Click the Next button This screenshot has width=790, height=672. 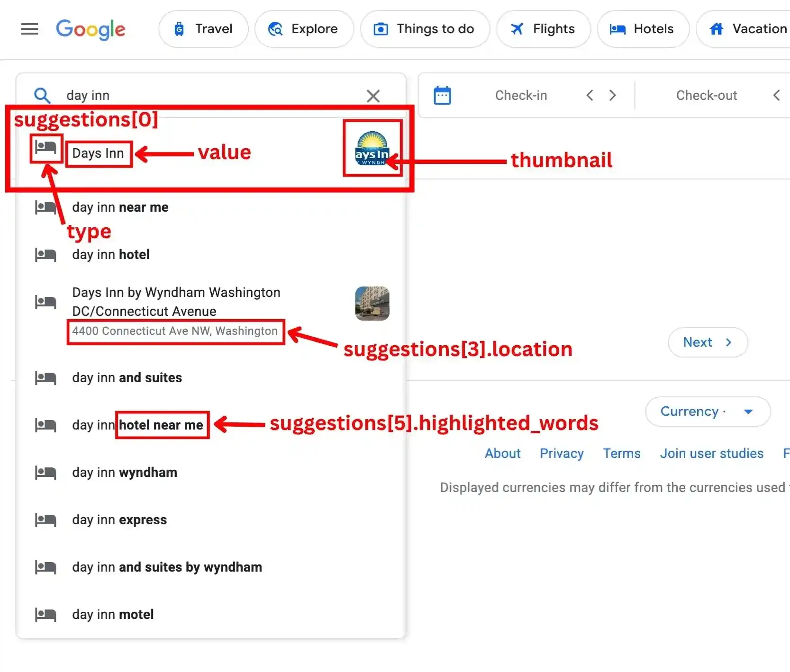(x=708, y=342)
